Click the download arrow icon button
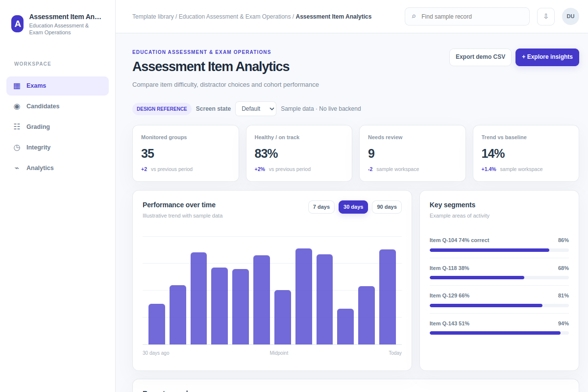This screenshot has height=392, width=588. 546,17
